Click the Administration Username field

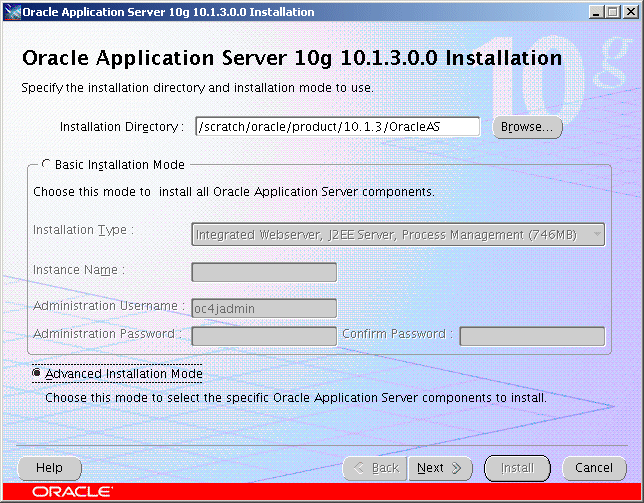point(264,308)
